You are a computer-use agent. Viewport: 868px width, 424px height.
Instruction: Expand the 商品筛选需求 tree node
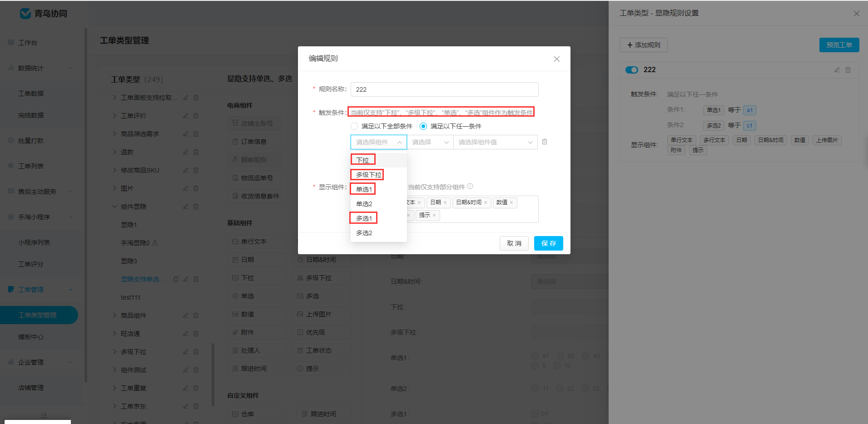pos(115,133)
